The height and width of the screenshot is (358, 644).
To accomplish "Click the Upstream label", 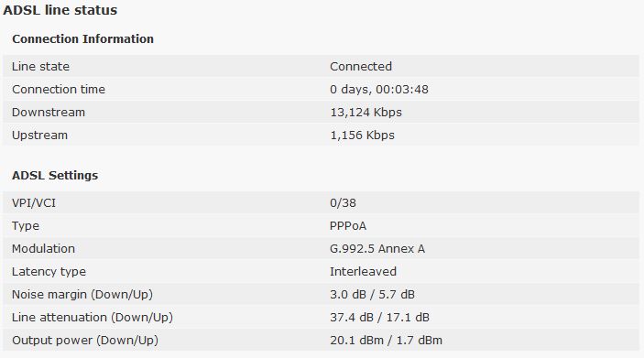I will click(x=39, y=136).
